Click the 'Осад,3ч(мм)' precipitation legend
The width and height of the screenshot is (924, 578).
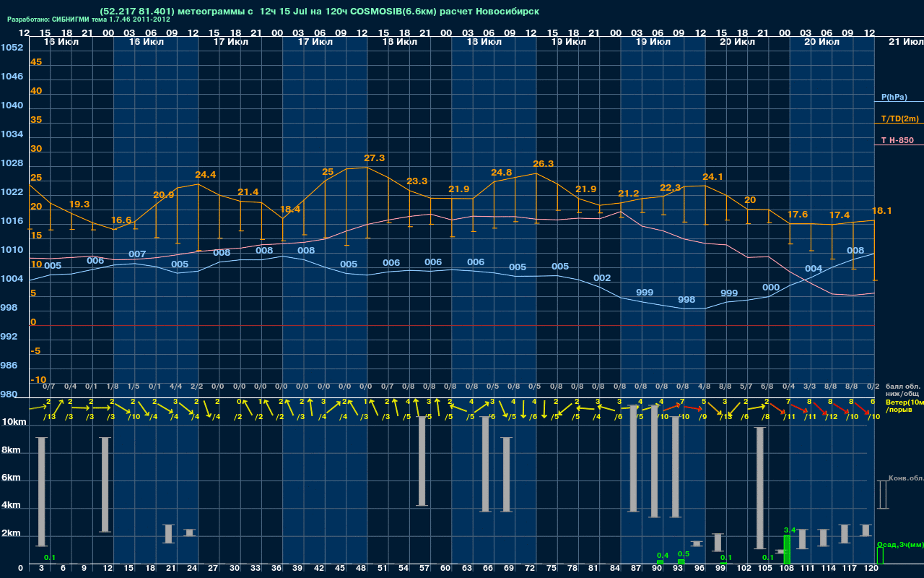899,544
